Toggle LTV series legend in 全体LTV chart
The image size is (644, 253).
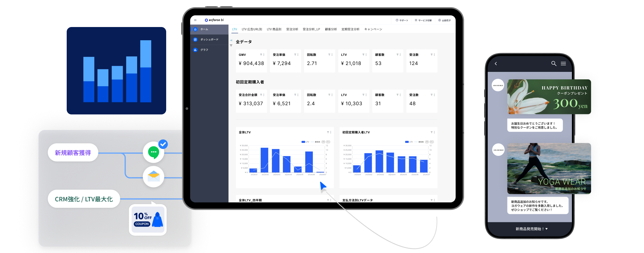coord(305,142)
